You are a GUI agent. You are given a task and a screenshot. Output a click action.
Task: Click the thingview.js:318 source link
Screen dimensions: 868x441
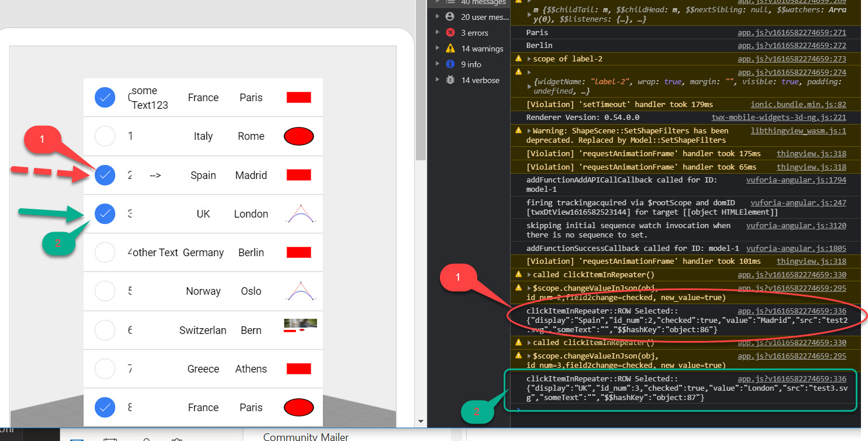(811, 153)
